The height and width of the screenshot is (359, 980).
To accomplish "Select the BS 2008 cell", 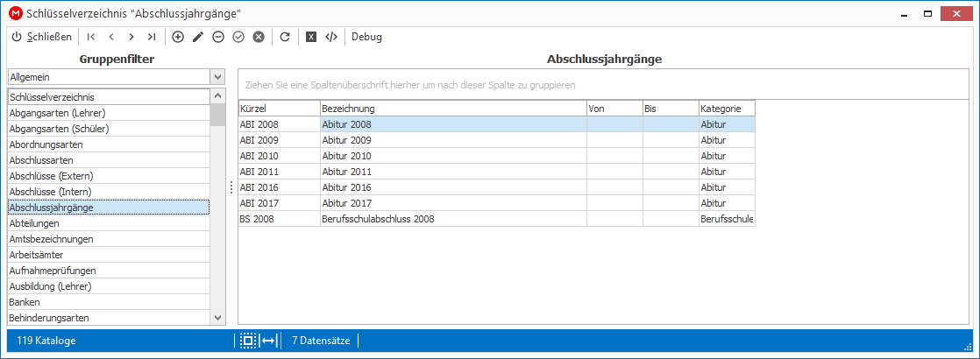I will coord(279,219).
